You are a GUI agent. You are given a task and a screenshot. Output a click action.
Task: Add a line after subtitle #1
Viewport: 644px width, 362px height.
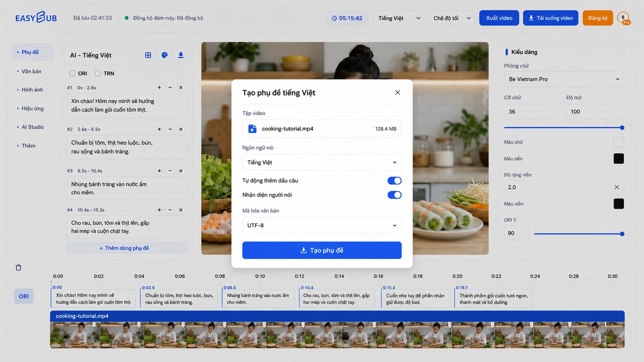(159, 88)
